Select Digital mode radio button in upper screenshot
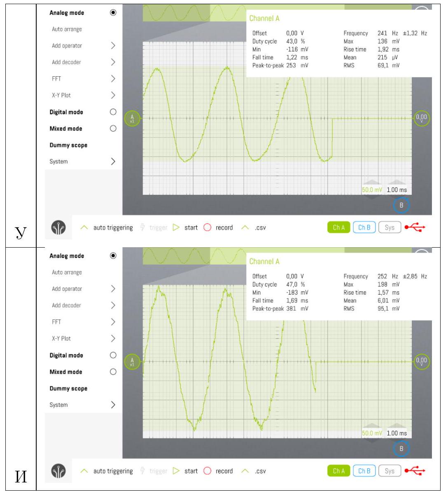The height and width of the screenshot is (494, 448). (x=113, y=112)
